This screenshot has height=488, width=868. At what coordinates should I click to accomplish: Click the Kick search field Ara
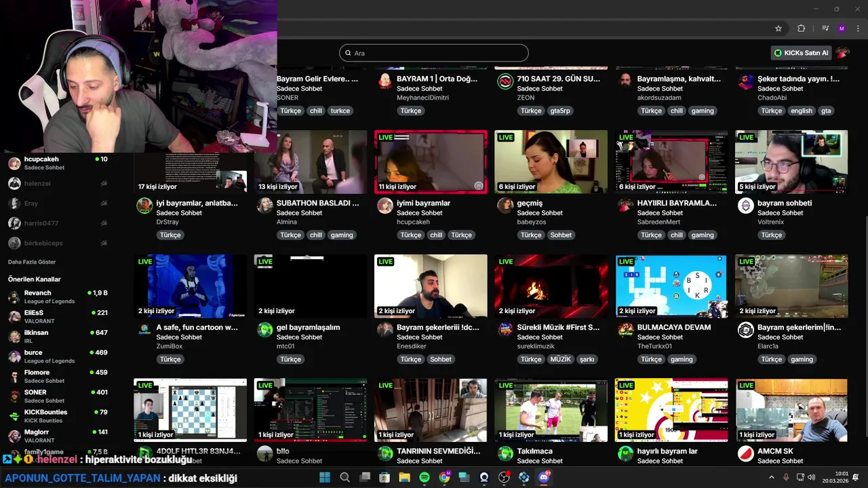pos(434,53)
